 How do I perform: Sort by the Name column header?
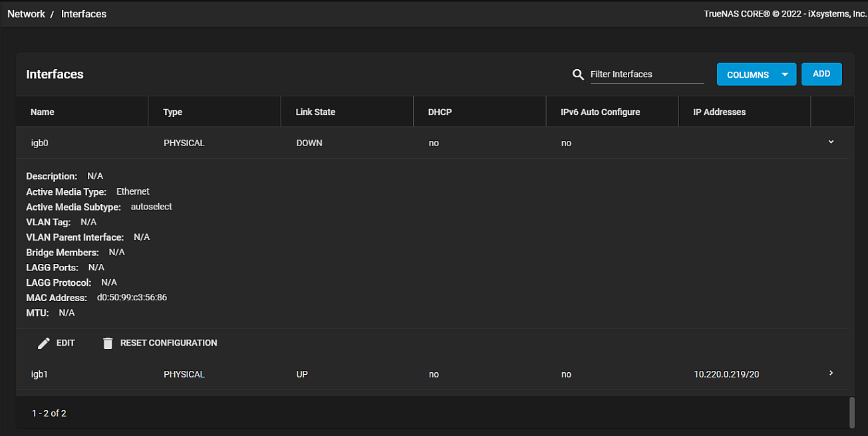pyautogui.click(x=43, y=112)
